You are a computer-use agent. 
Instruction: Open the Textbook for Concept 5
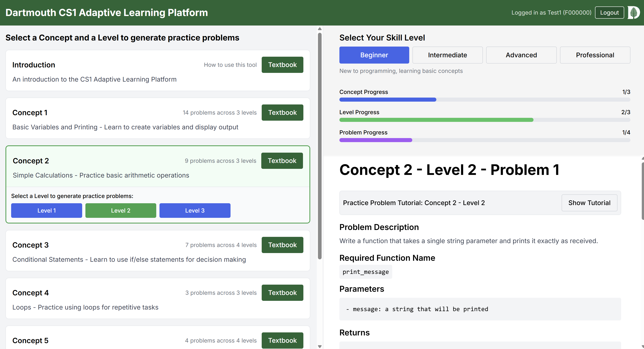(282, 340)
